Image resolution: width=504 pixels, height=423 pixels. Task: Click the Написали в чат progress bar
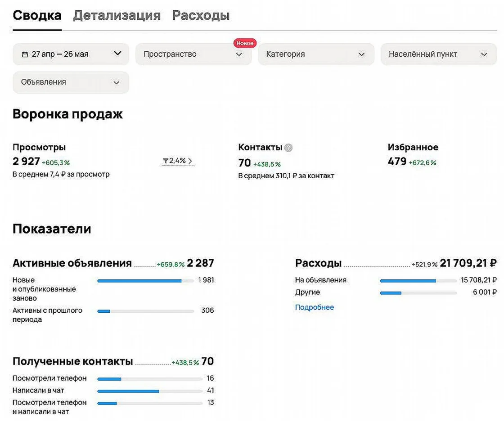[x=150, y=391]
